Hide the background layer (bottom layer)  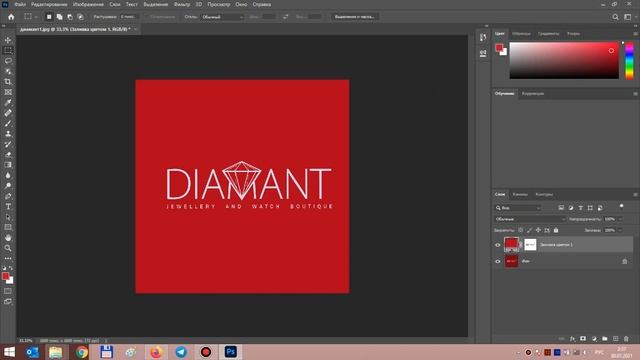[498, 261]
